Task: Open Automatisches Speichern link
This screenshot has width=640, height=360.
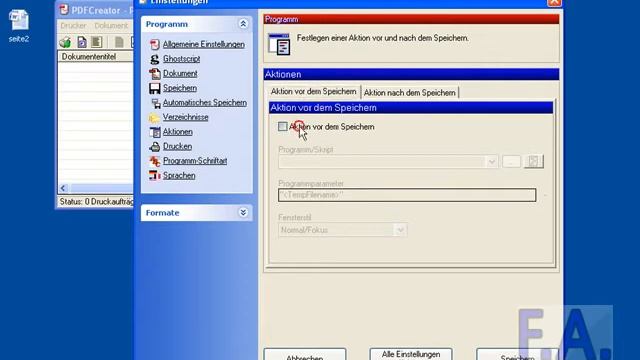Action: point(204,103)
